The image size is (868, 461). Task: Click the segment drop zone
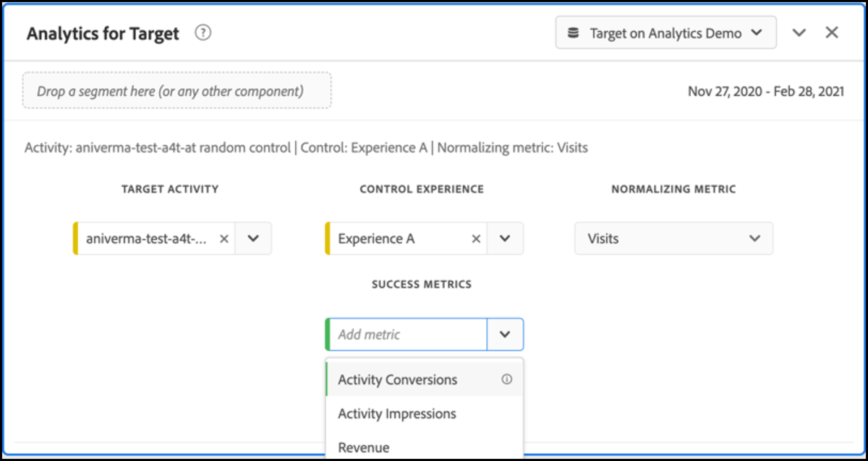coord(177,90)
